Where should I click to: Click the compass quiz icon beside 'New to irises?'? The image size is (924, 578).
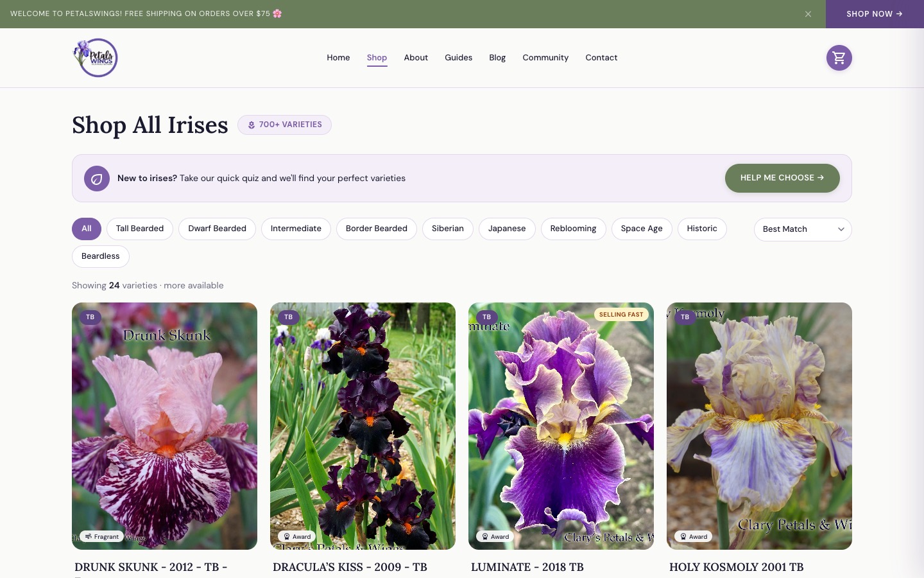(x=97, y=179)
